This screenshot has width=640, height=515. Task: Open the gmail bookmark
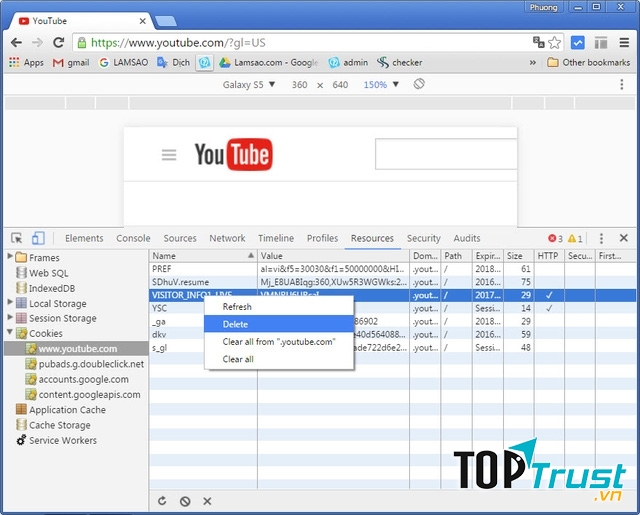tap(71, 62)
